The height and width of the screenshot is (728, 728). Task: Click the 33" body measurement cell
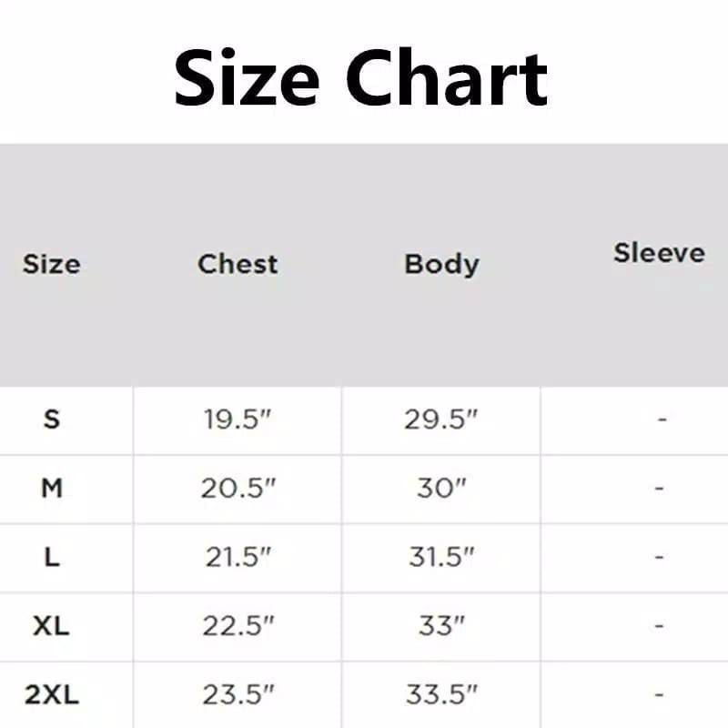[441, 626]
